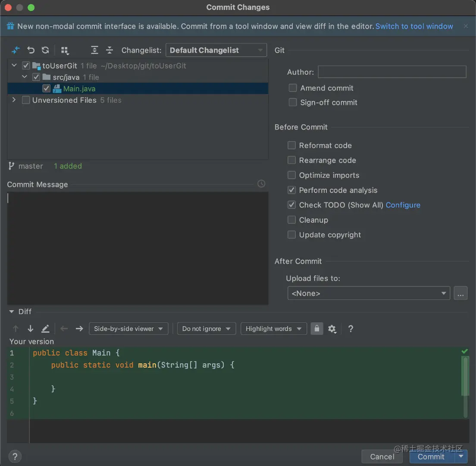This screenshot has width=476, height=466.
Task: Open diff settings gear icon
Action: (x=332, y=329)
